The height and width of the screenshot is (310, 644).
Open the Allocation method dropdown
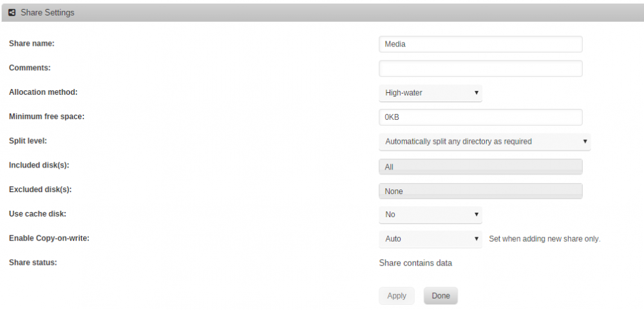click(x=430, y=93)
